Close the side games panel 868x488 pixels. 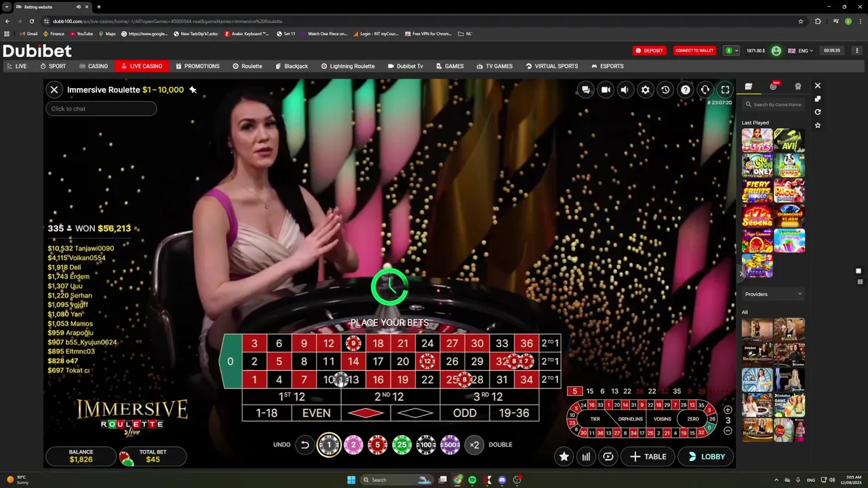(x=818, y=86)
